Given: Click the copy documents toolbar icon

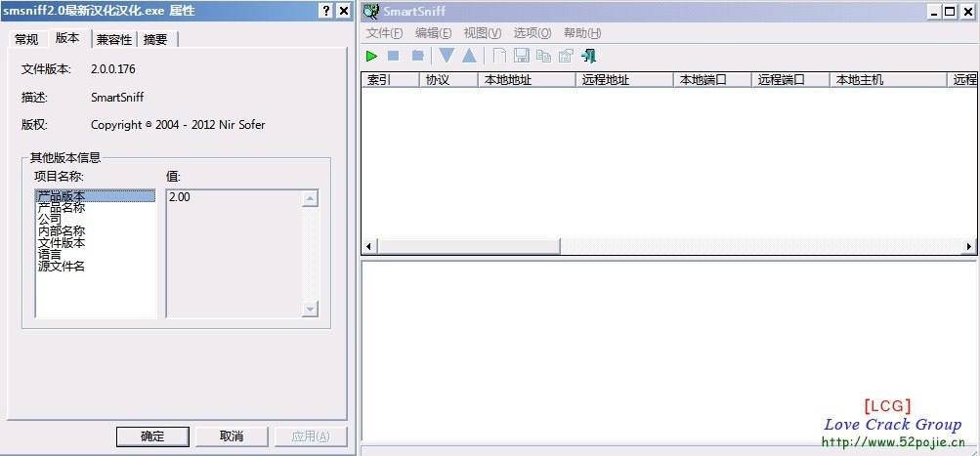Looking at the screenshot, I should tap(544, 57).
